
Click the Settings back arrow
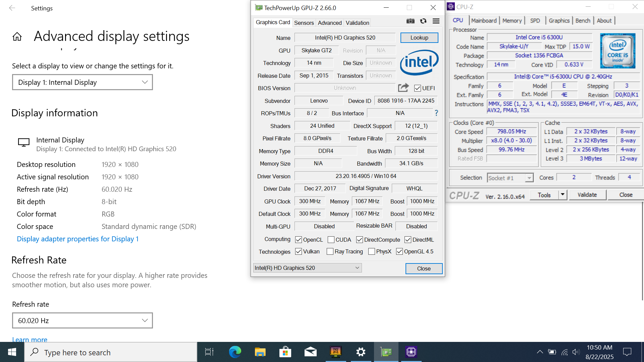coord(12,8)
